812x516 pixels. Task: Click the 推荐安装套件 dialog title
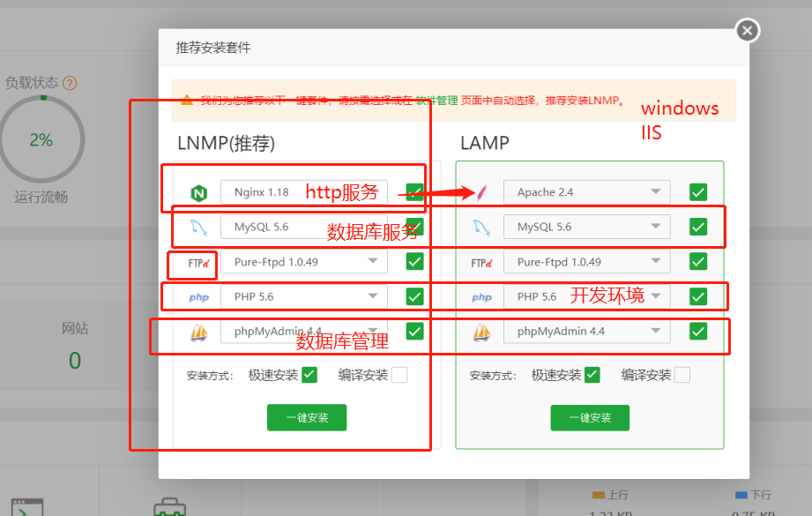[x=213, y=48]
